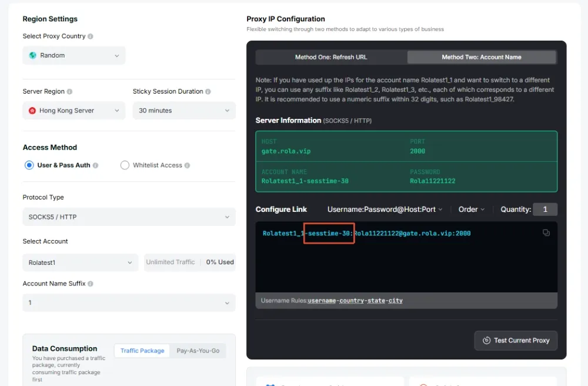Open the Hong Kong Server region dropdown
Viewport: 588px width, 386px height.
click(74, 111)
